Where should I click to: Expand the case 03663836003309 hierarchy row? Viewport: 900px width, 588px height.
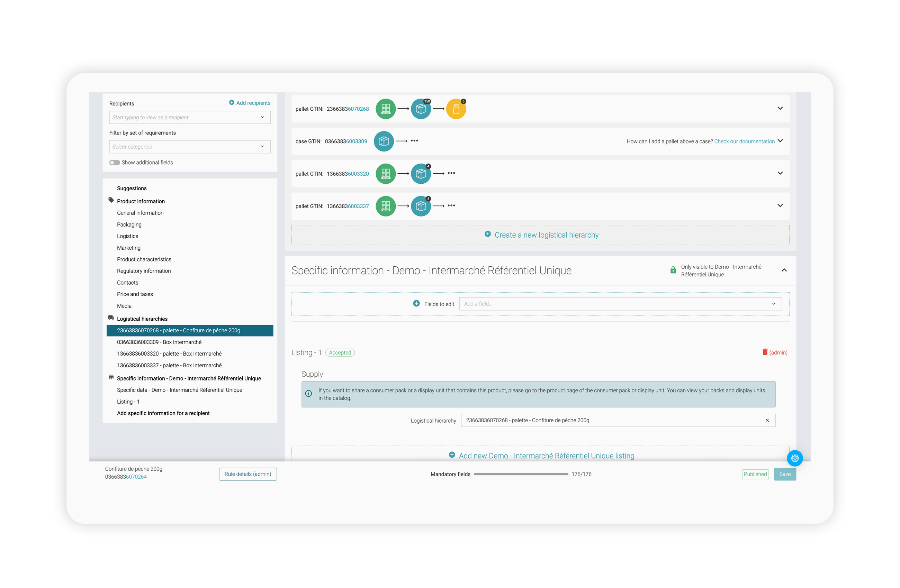tap(780, 141)
